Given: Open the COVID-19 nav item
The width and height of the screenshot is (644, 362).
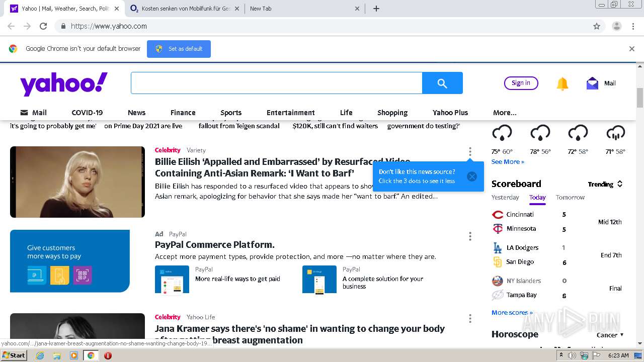Looking at the screenshot, I should coord(87,113).
